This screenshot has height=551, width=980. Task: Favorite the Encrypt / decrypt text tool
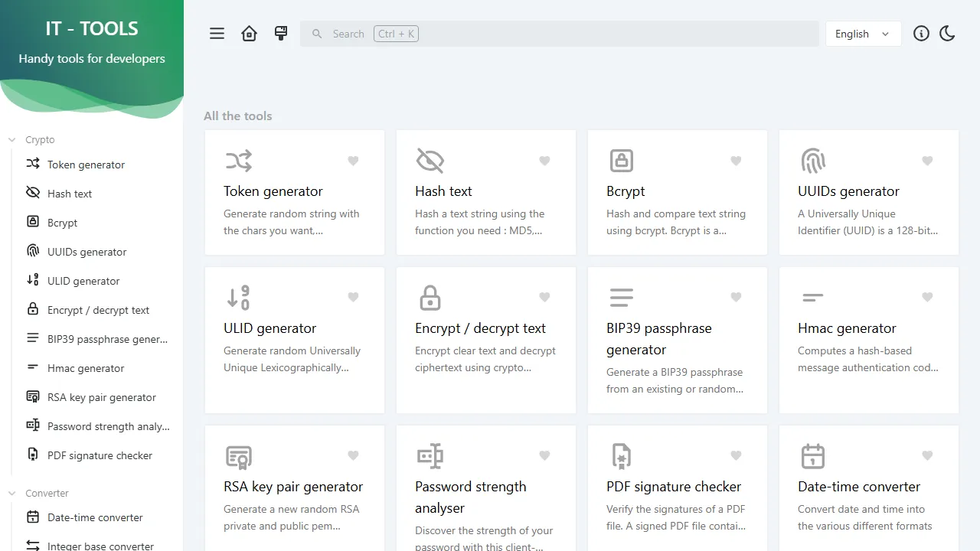point(544,297)
